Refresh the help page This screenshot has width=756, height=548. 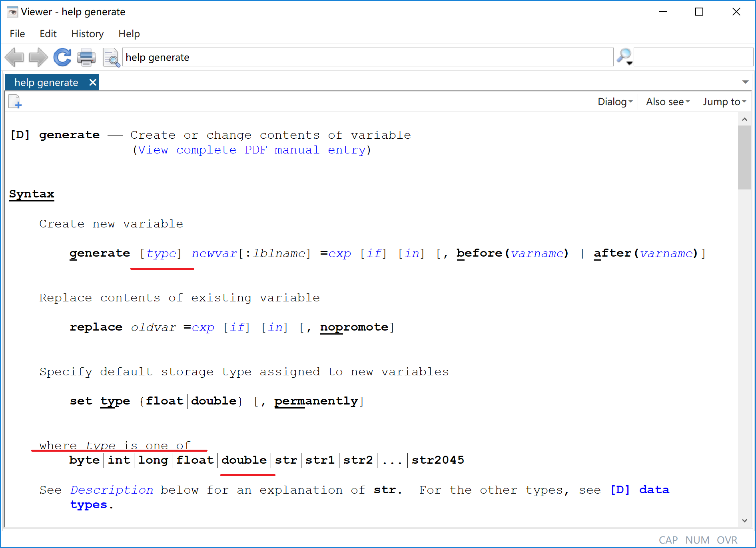[x=62, y=57]
